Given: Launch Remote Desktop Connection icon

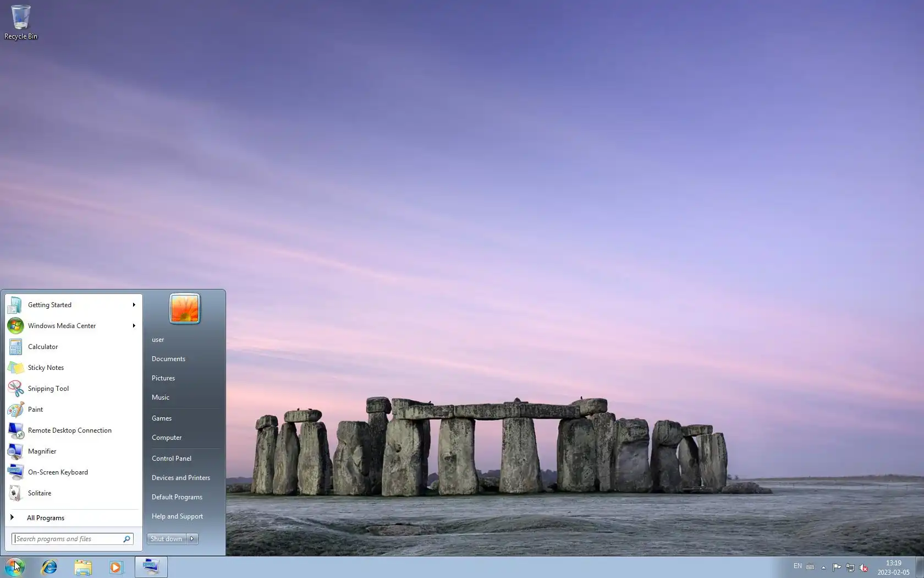Looking at the screenshot, I should (x=15, y=430).
